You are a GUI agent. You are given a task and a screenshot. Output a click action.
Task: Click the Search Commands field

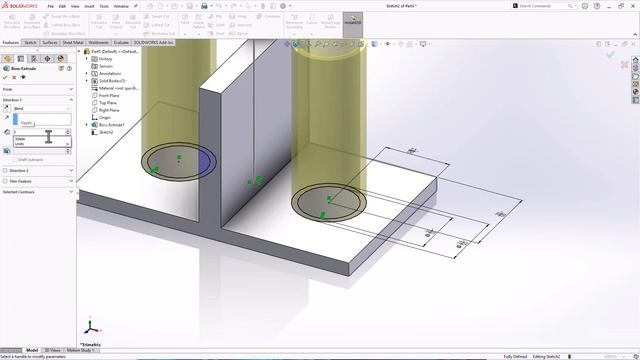(543, 6)
